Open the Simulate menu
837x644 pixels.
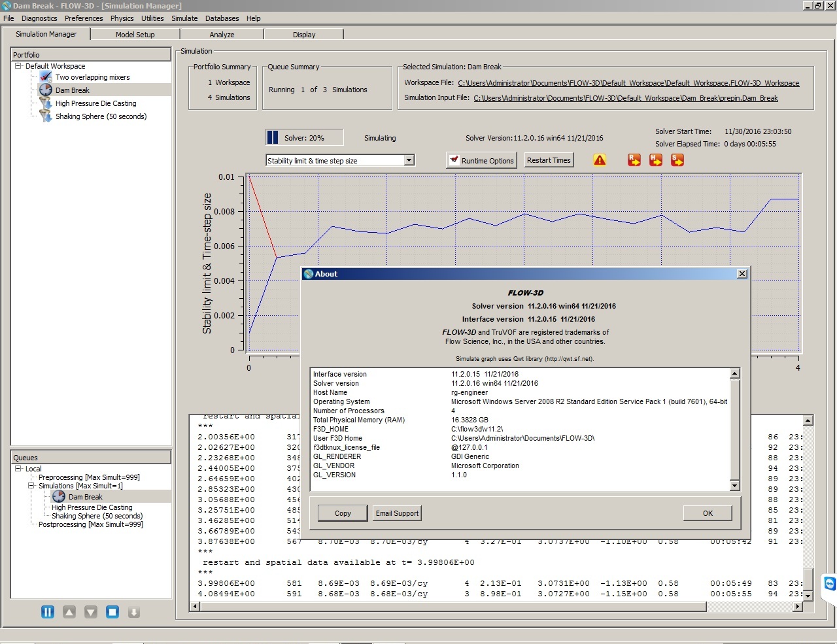[184, 18]
